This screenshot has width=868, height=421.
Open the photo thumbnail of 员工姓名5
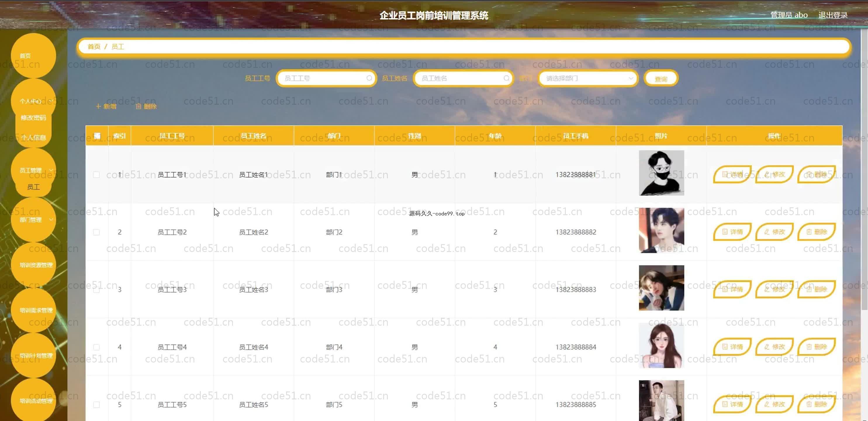tap(661, 401)
